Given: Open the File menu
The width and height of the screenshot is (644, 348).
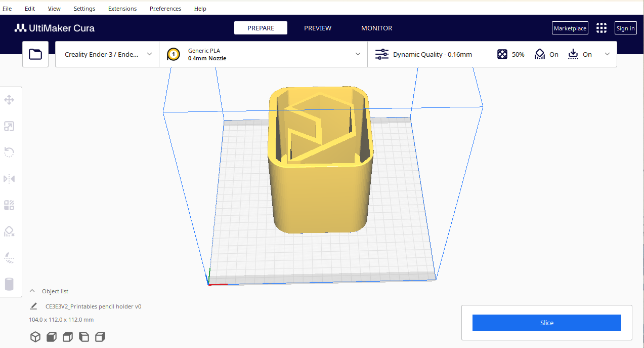Looking at the screenshot, I should pos(7,9).
